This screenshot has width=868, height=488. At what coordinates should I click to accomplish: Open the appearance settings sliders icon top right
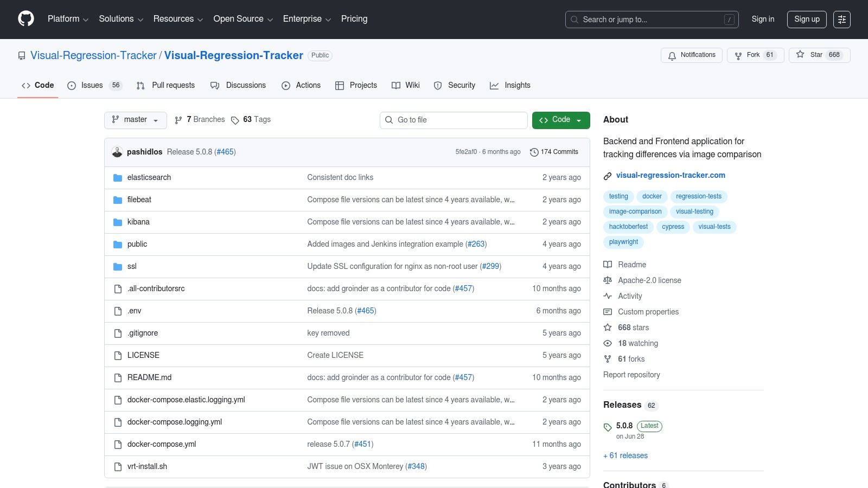(x=842, y=20)
